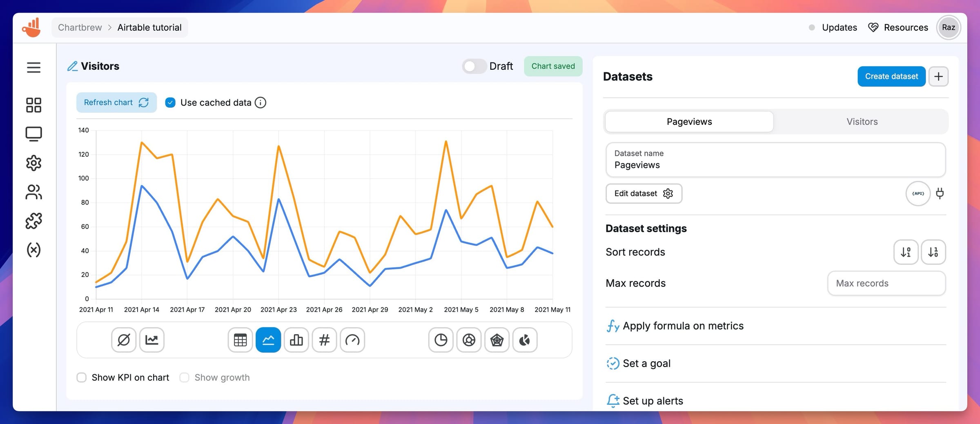980x424 pixels.
Task: Select the radar chart type
Action: (x=497, y=340)
